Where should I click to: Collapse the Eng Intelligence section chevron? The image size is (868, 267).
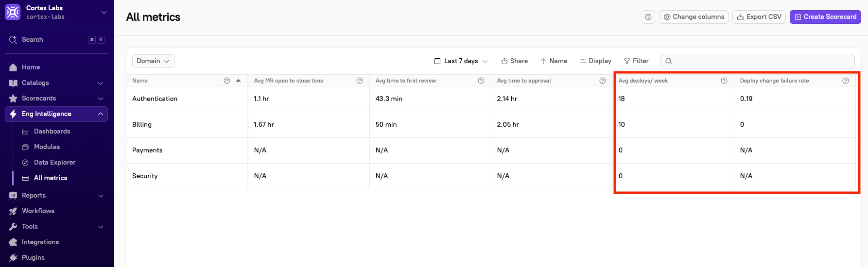(x=101, y=114)
